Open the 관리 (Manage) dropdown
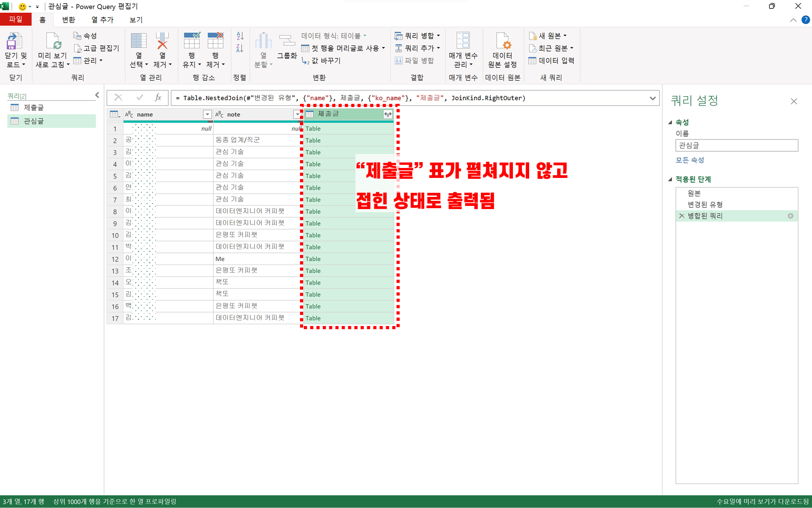The width and height of the screenshot is (812, 508). [88, 61]
